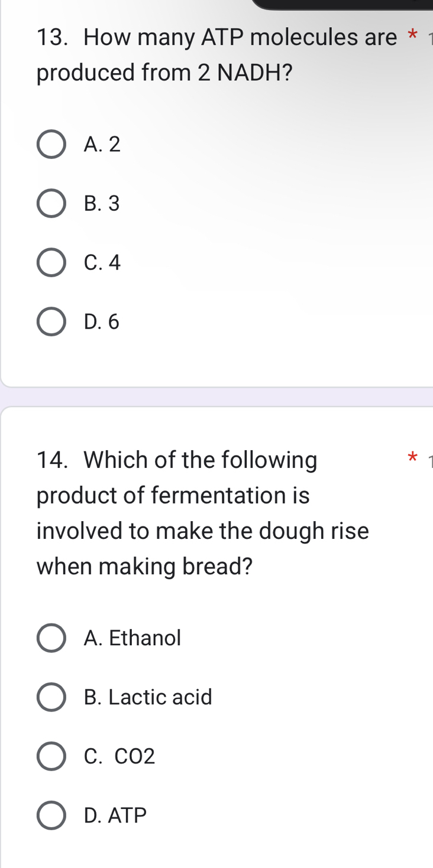Click the ATP answer text
433x868 pixels.
115,815
